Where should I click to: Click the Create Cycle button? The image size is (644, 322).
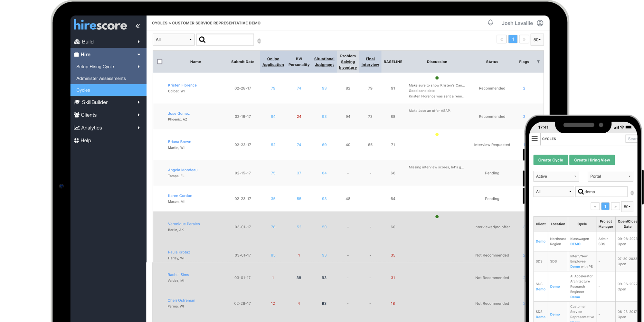pos(551,160)
